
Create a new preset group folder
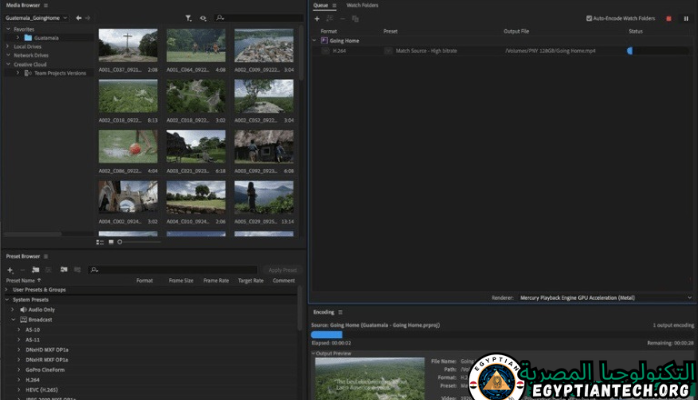tap(36, 270)
